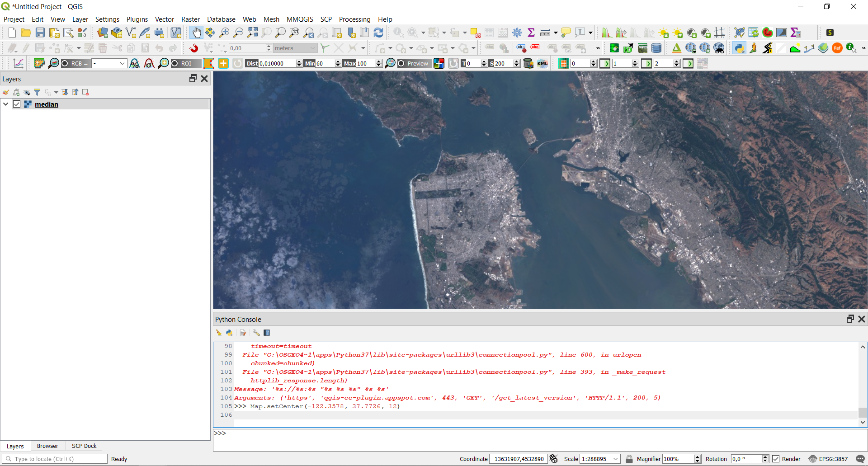Screen dimensions: 868x466
Task: Click the Zoom In magnifier tool
Action: pos(224,33)
